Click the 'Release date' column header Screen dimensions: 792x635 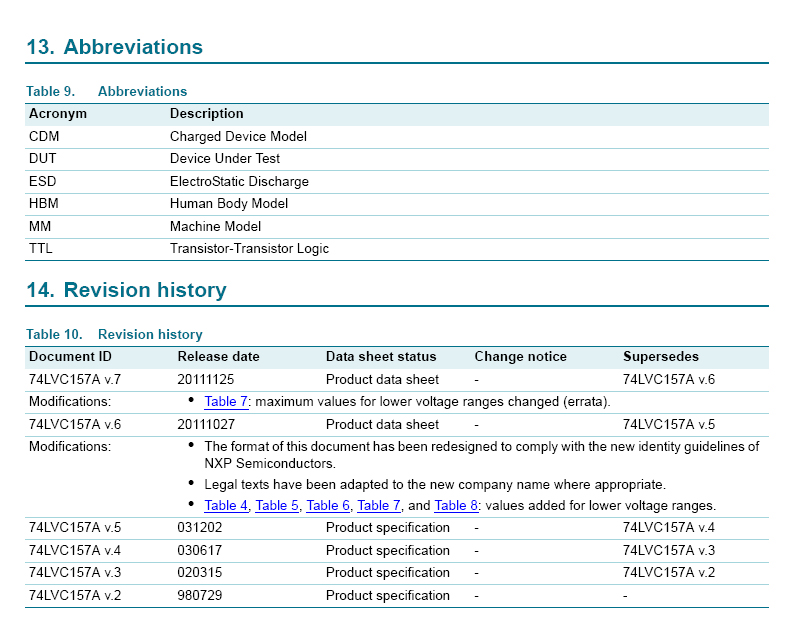pyautogui.click(x=218, y=357)
